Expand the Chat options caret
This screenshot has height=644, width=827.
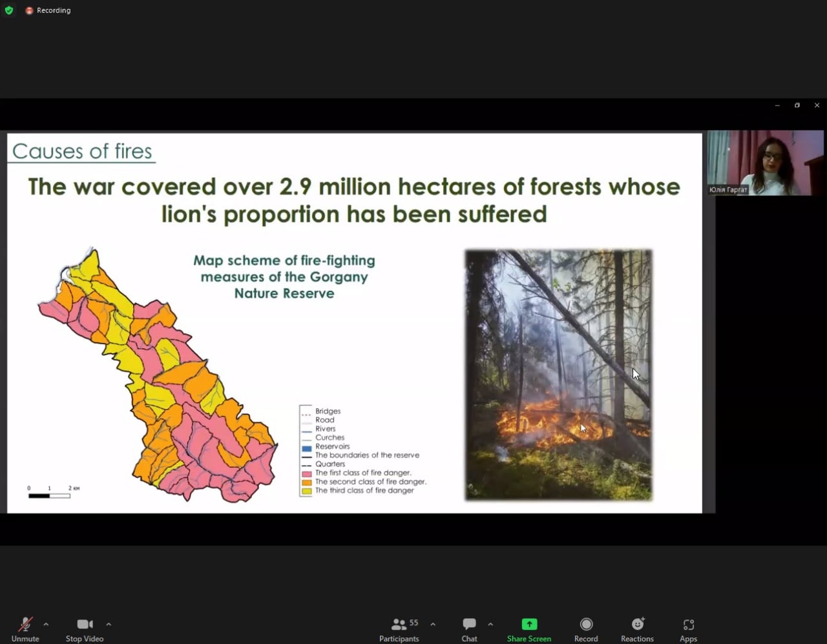490,625
